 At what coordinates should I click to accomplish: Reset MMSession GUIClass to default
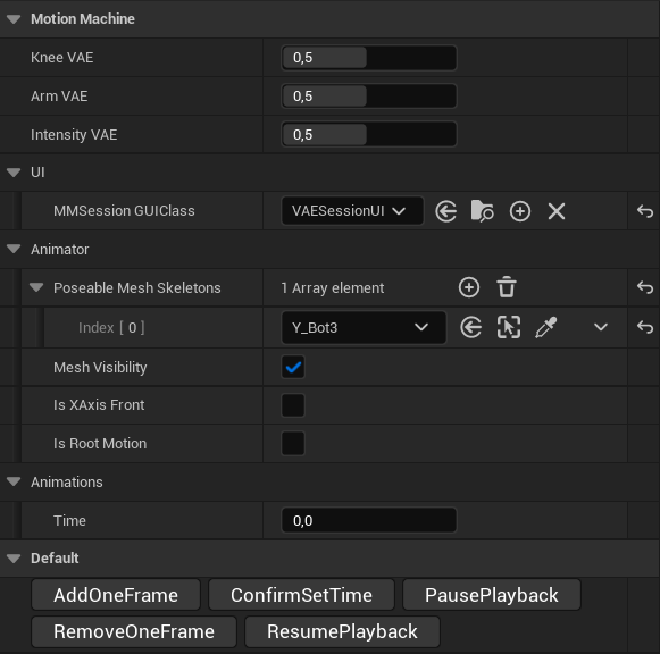tap(644, 211)
